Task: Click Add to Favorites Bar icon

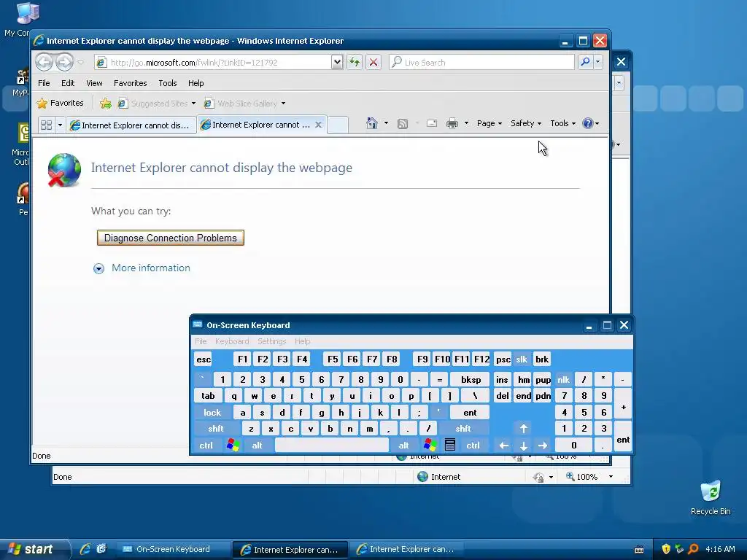Action: coord(106,103)
